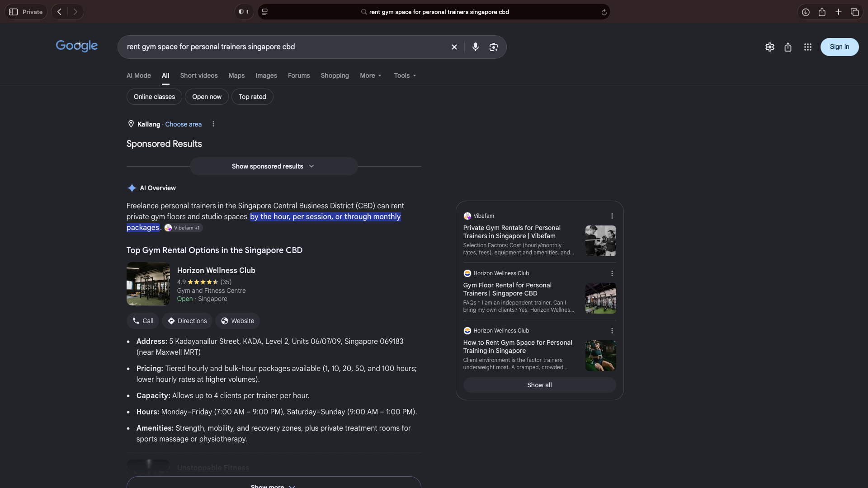
Task: Open Google quick settings gear icon
Action: click(770, 47)
